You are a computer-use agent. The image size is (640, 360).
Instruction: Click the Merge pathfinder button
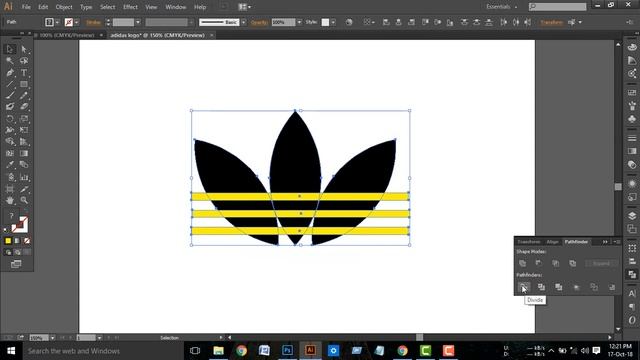(x=559, y=287)
